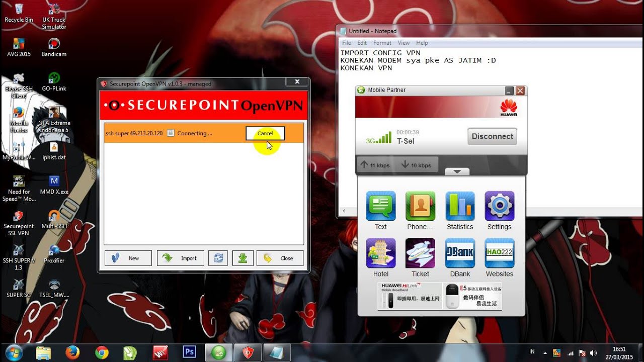Image resolution: width=644 pixels, height=362 pixels.
Task: Select the Recycle Bin desktop icon
Action: coord(19,13)
